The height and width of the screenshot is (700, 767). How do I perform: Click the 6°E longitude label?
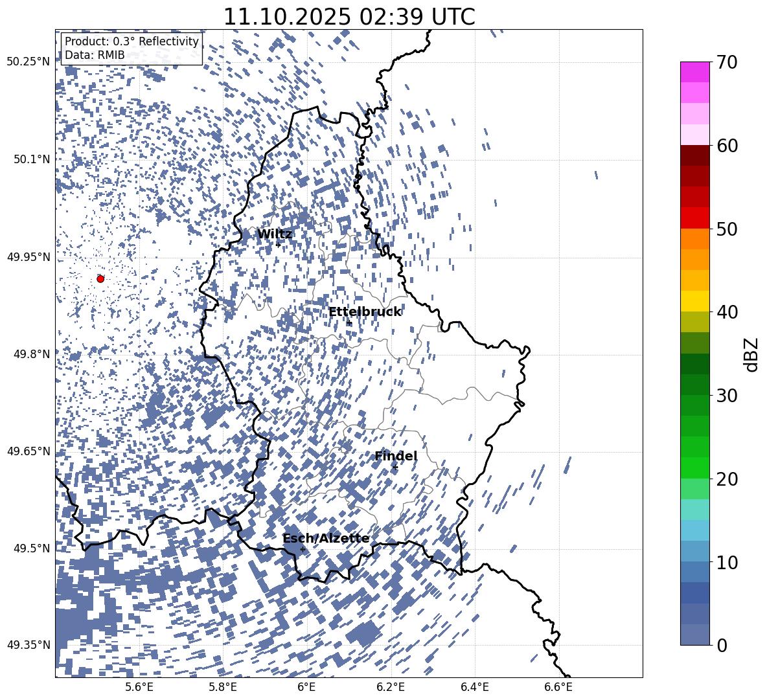coord(306,687)
